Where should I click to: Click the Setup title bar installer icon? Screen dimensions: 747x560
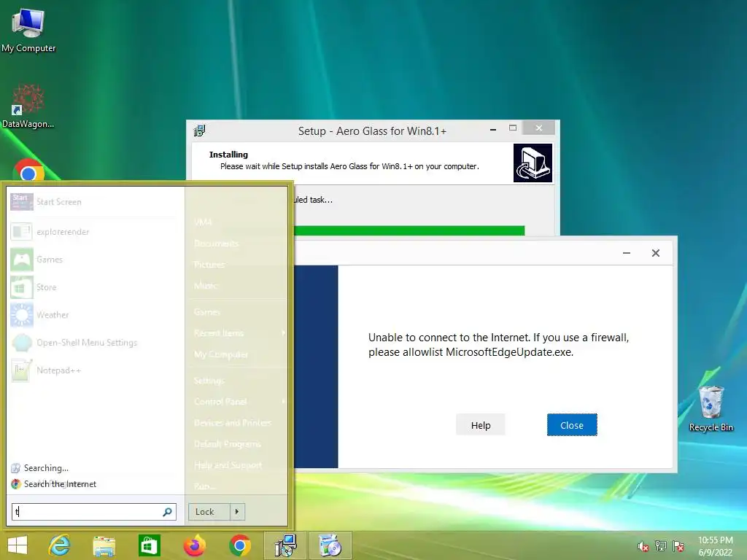point(199,131)
